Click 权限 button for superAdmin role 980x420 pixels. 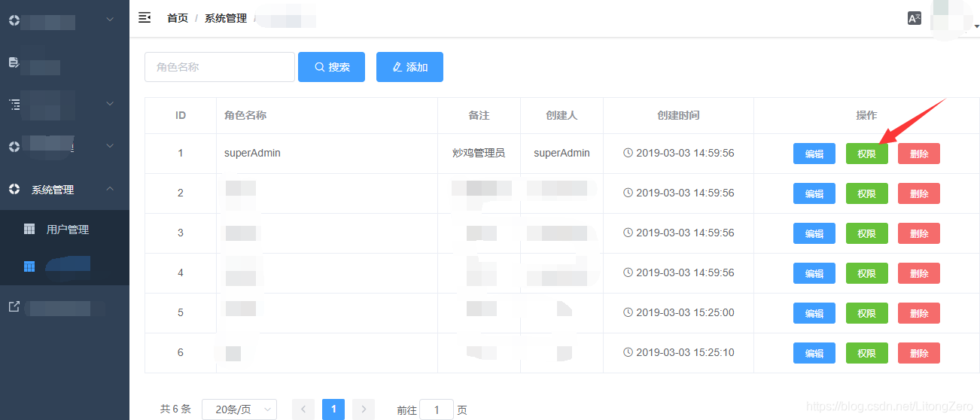click(866, 154)
